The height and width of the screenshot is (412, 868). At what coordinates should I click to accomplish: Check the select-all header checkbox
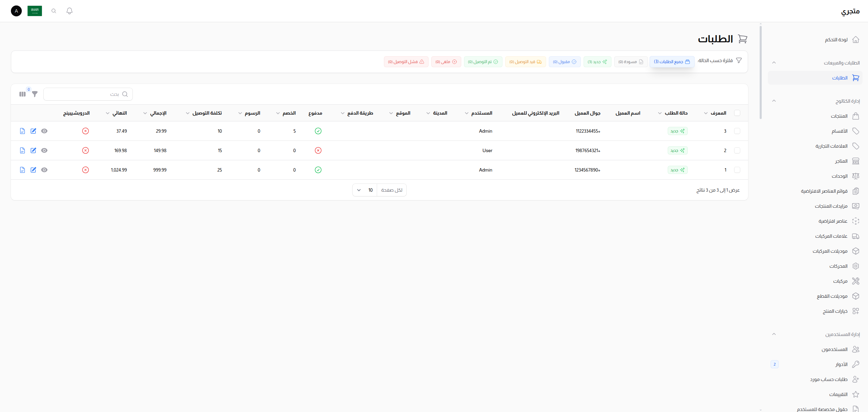point(737,113)
